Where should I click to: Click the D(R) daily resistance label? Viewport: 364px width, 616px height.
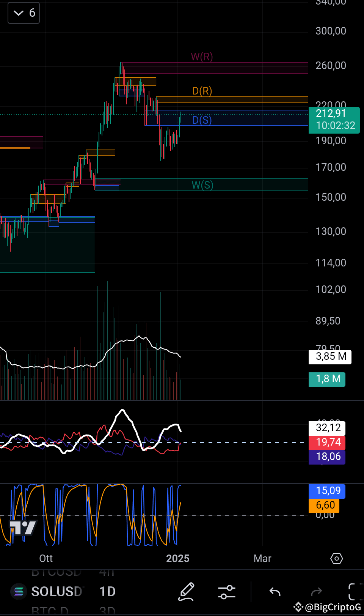point(202,91)
